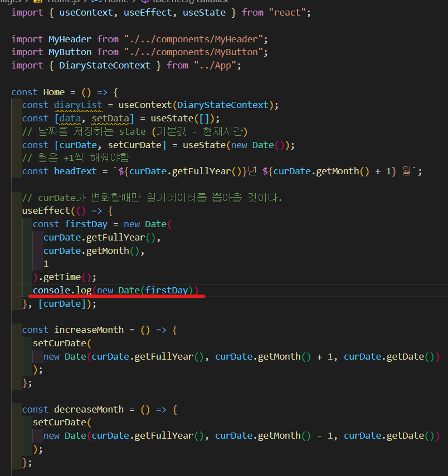448x476 pixels.
Task: Click the increaseMonth function name
Action: pyautogui.click(x=89, y=330)
